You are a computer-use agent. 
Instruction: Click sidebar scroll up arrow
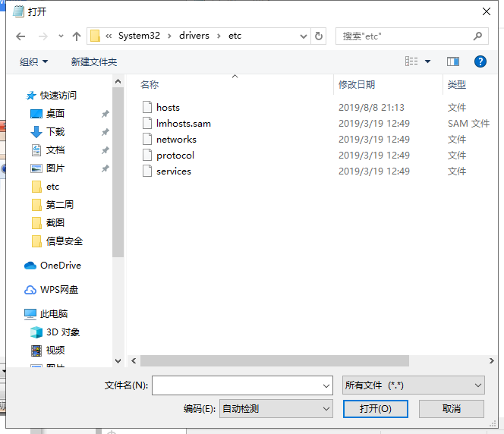(x=118, y=82)
